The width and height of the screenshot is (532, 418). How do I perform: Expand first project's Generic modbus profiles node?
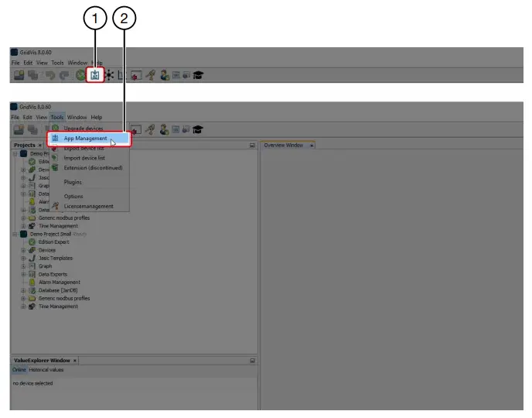point(23,218)
